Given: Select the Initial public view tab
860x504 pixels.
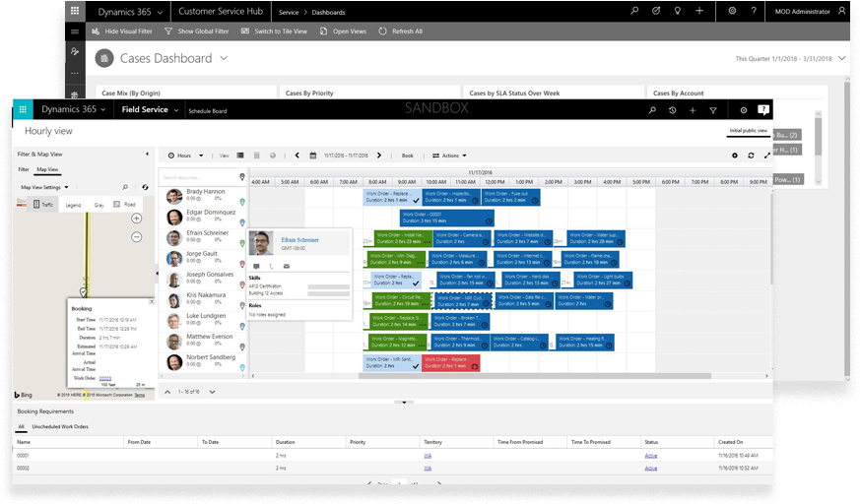Looking at the screenshot, I should coord(748,130).
